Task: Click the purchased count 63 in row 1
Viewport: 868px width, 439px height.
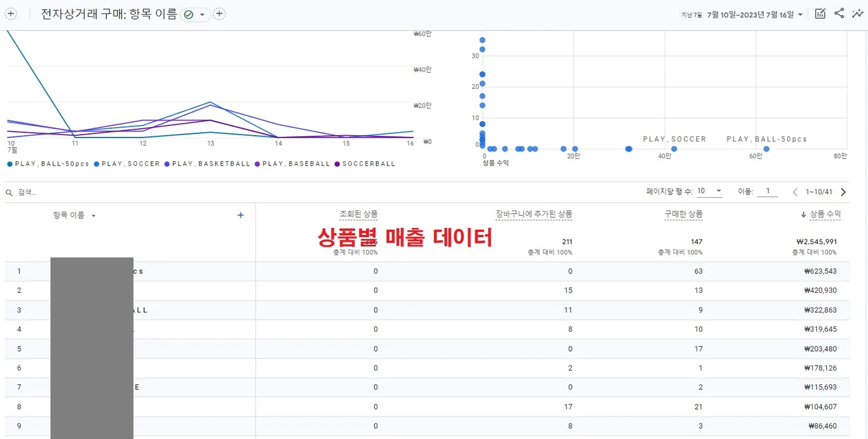Action: [x=698, y=271]
